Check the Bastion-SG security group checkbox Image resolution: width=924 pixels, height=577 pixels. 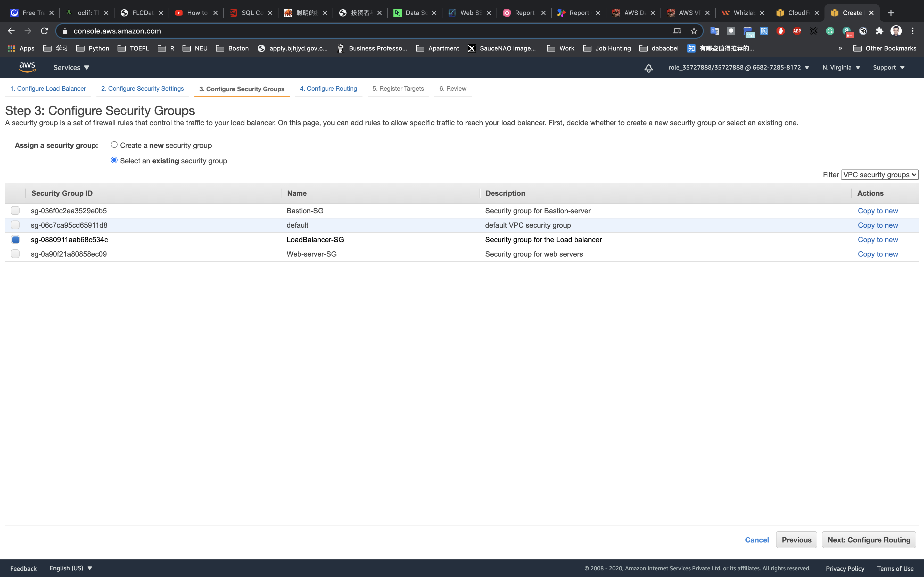click(x=15, y=211)
